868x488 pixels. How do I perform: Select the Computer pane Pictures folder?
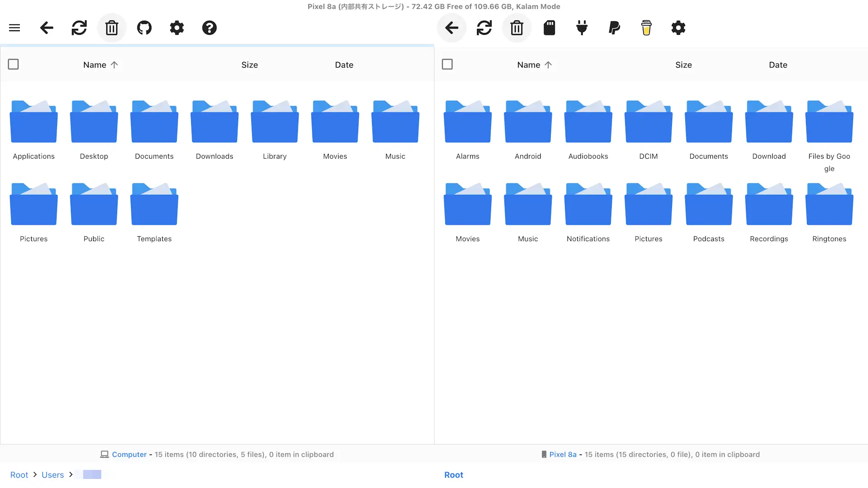(x=34, y=213)
